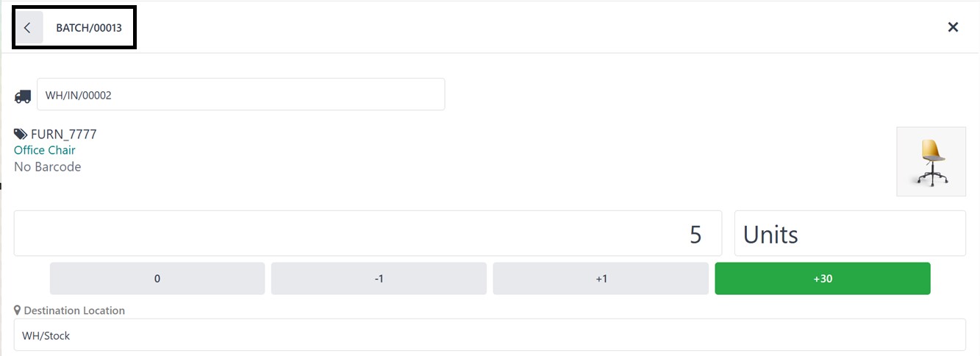
Task: Click the tag icon beside FURN_7777
Action: click(x=21, y=135)
